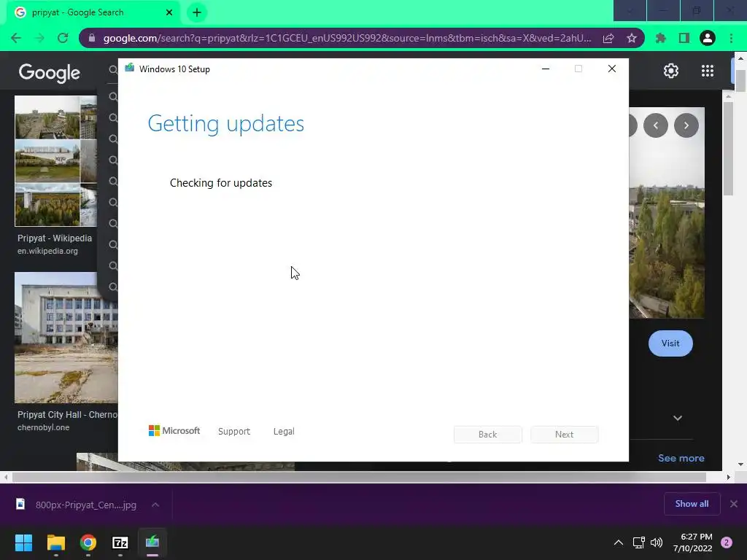Image resolution: width=747 pixels, height=560 pixels.
Task: Bookmark this page with star icon
Action: [x=632, y=38]
